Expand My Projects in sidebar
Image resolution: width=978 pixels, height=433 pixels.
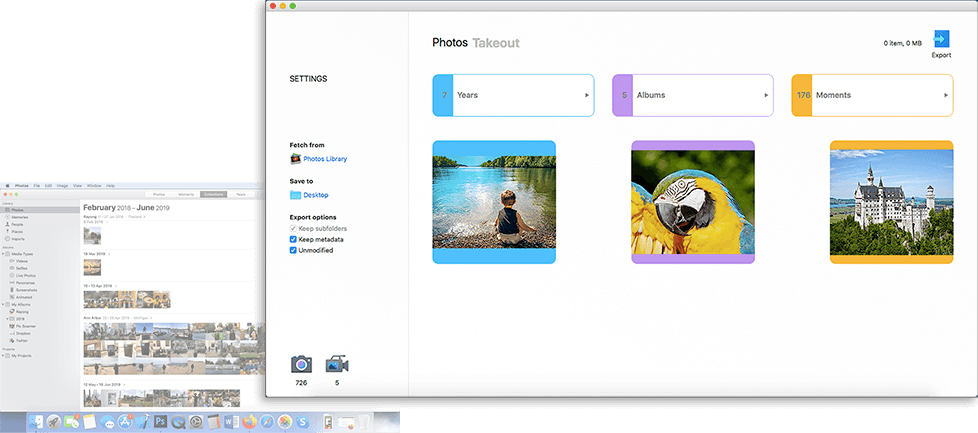pos(3,356)
